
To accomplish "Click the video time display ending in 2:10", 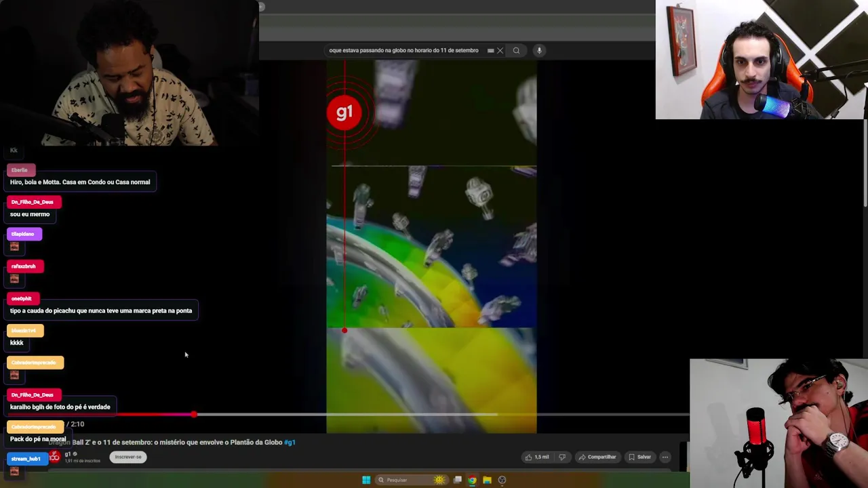I will coord(75,424).
